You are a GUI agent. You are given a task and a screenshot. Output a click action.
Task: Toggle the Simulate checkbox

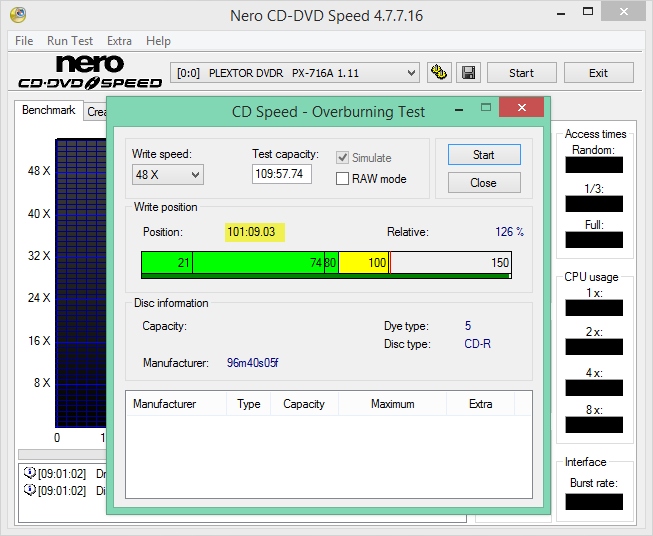click(x=343, y=158)
